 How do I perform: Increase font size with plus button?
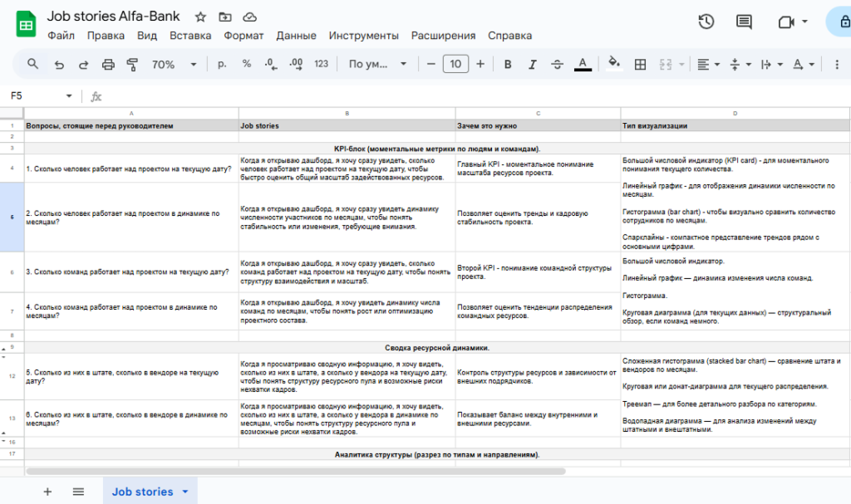click(480, 65)
